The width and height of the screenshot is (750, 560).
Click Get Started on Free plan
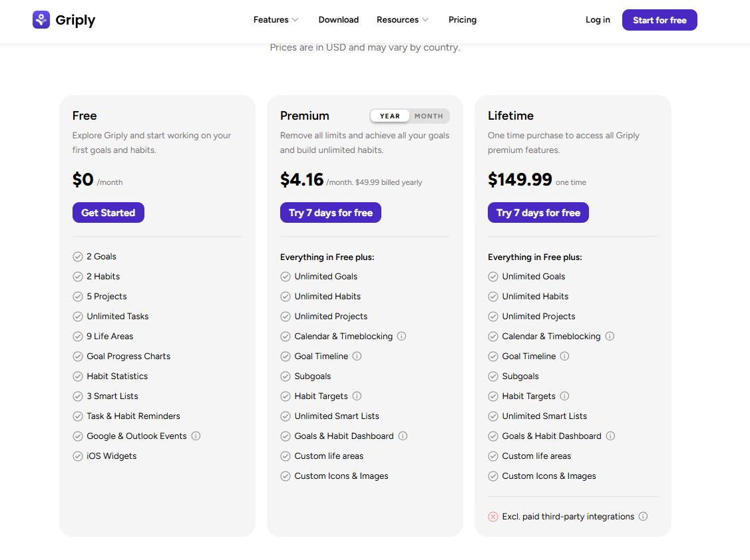[108, 212]
